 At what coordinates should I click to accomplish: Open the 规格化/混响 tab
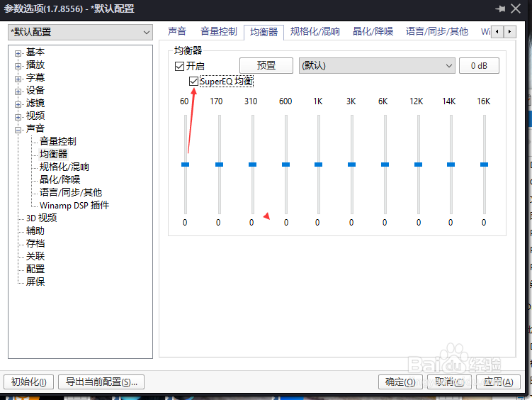315,32
